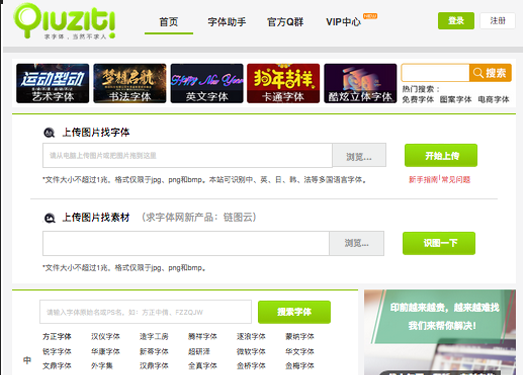The width and height of the screenshot is (523, 375).
Task: Click 浏览 button for material image upload
Action: tap(357, 244)
